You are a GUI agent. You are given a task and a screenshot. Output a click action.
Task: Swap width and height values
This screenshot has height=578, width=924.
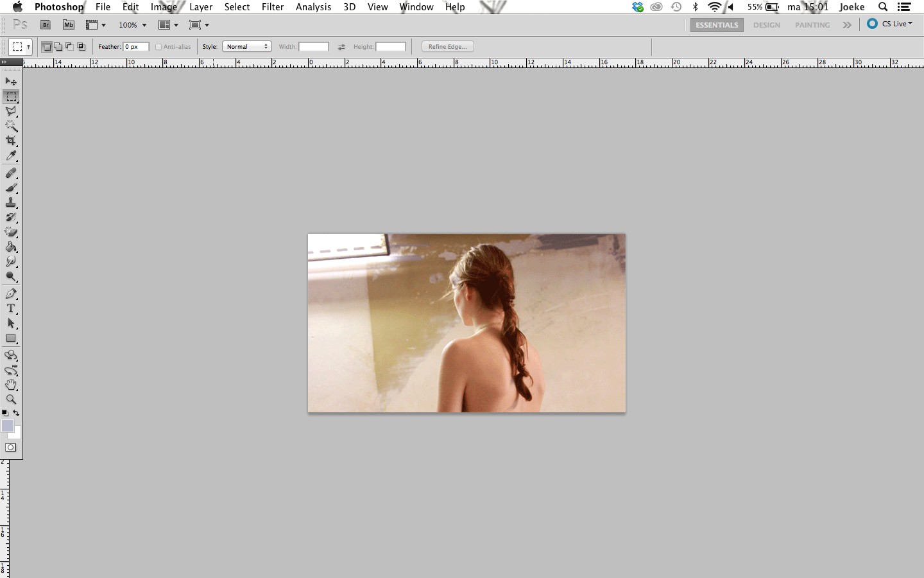pyautogui.click(x=341, y=47)
